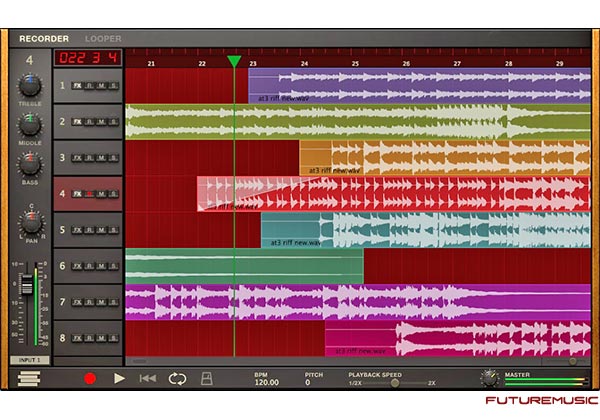The image size is (600, 420).
Task: Open the FX button on track 5
Action: [x=77, y=230]
